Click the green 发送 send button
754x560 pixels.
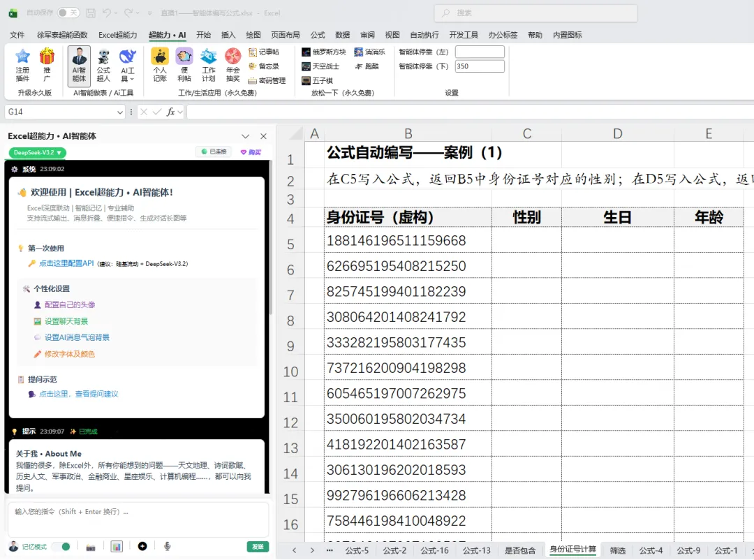point(258,547)
